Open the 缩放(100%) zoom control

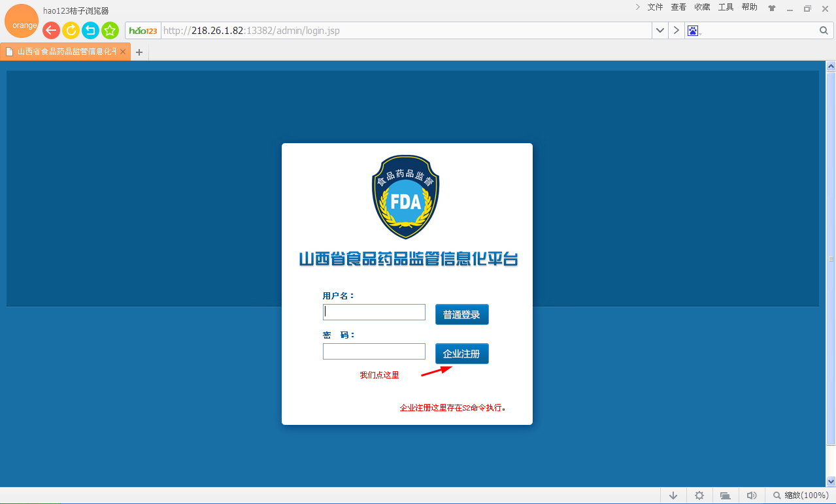(x=801, y=496)
